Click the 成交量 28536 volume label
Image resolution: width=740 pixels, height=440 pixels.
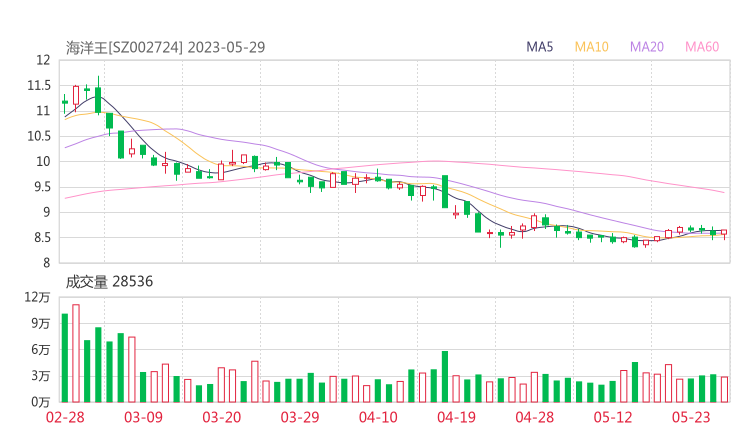(x=109, y=282)
